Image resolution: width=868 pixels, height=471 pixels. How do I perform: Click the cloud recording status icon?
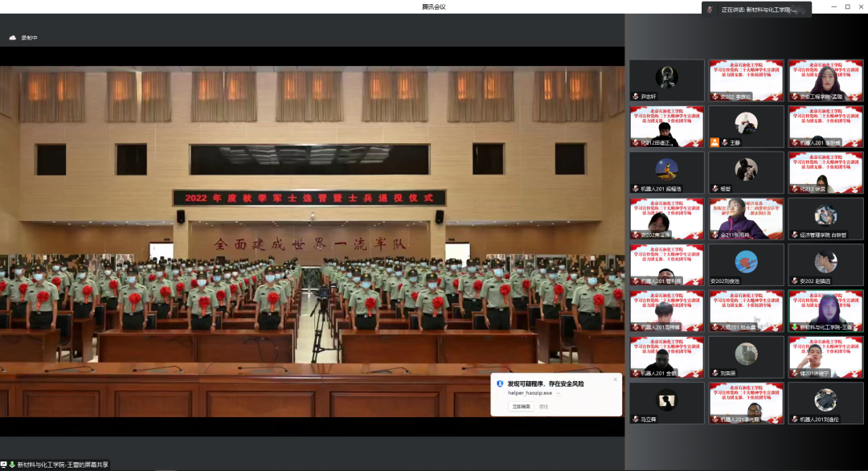coord(13,38)
